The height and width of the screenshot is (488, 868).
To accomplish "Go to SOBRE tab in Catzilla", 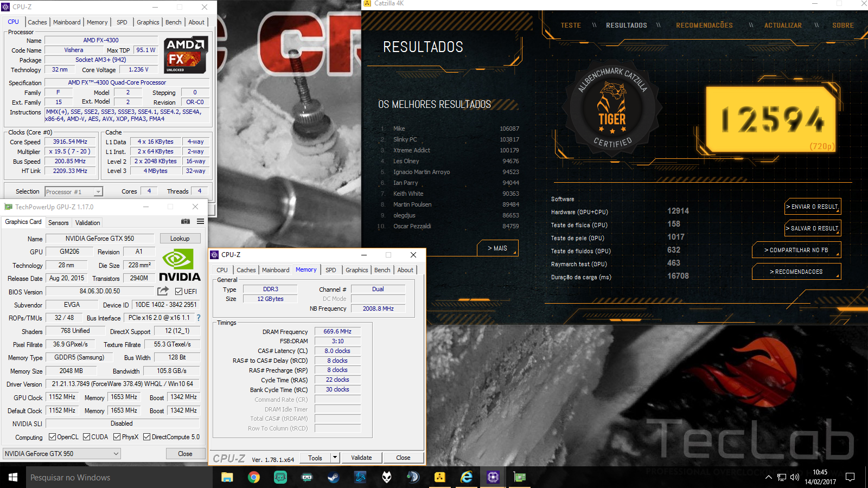I will tap(843, 25).
